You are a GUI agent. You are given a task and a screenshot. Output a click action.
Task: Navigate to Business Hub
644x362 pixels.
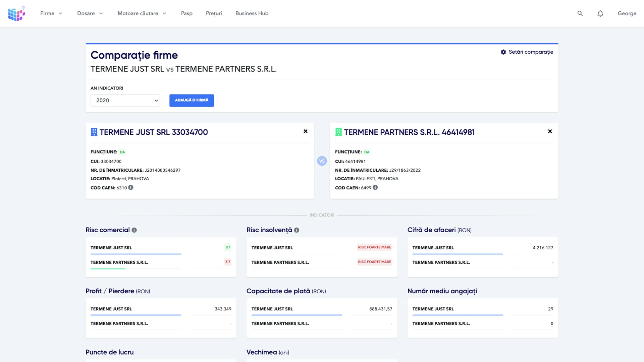(252, 13)
